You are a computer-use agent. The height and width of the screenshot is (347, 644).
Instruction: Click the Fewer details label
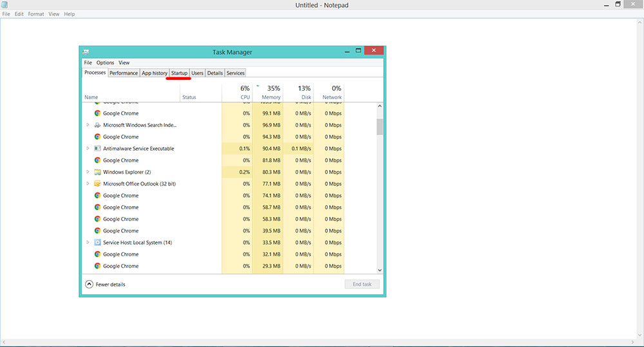[x=111, y=284]
